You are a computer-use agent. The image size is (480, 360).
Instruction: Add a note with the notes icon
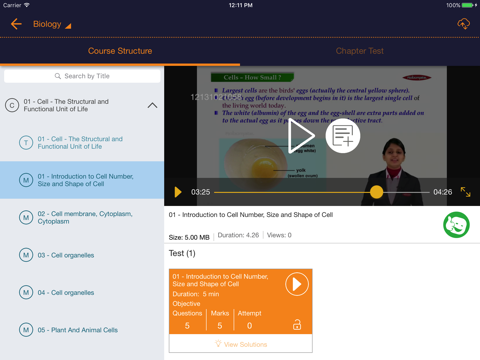[x=343, y=136]
